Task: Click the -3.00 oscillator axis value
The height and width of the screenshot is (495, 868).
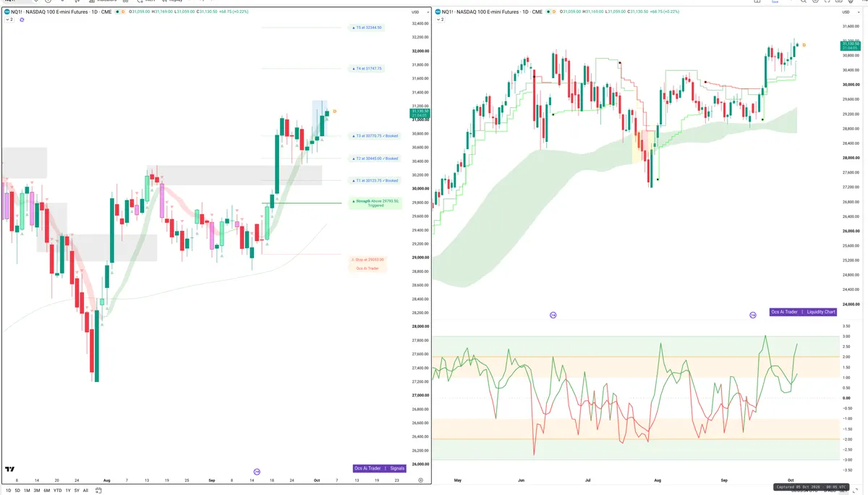Action: click(x=846, y=460)
